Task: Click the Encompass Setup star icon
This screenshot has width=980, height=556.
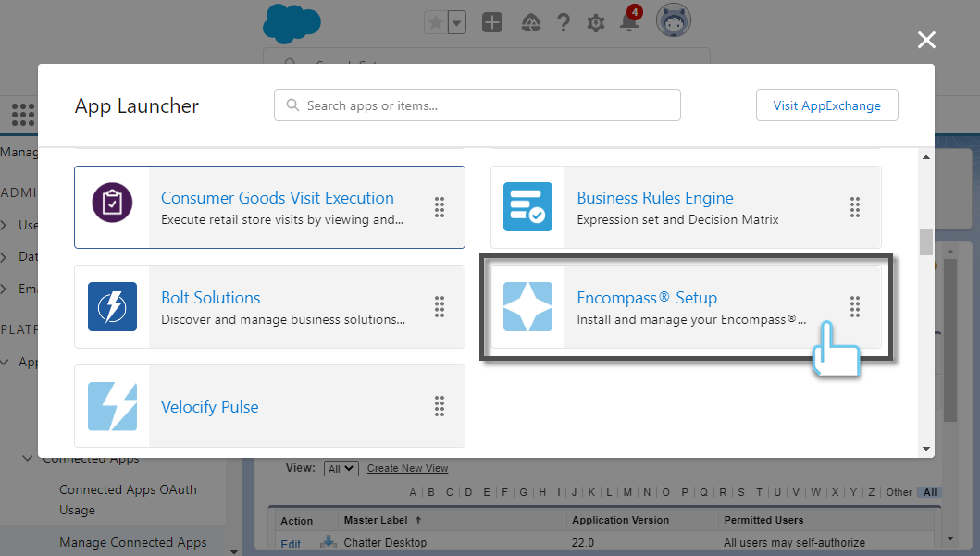Action: coord(528,307)
